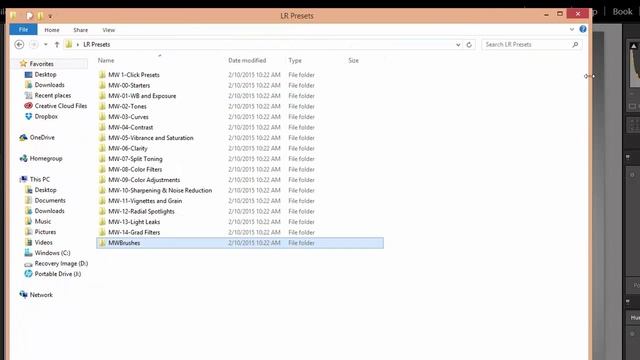The height and width of the screenshot is (360, 640).
Task: Open the Recovery Image (D:) drive
Action: click(x=61, y=264)
